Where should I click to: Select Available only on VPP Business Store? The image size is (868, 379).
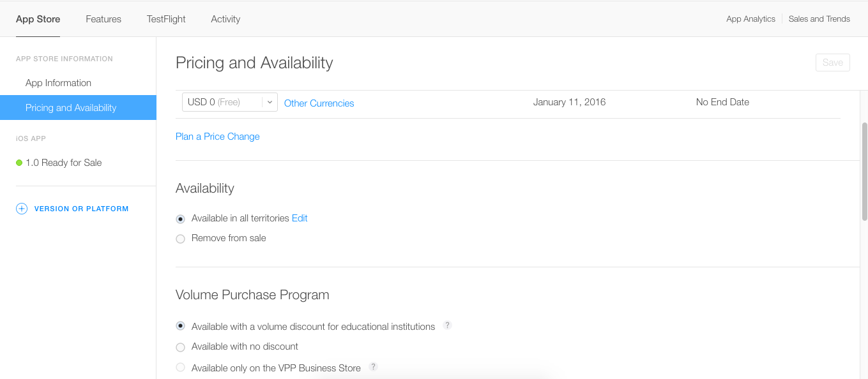coord(180,368)
